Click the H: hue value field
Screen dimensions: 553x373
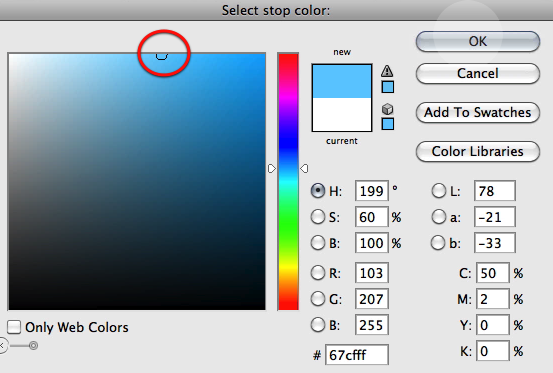coord(372,191)
